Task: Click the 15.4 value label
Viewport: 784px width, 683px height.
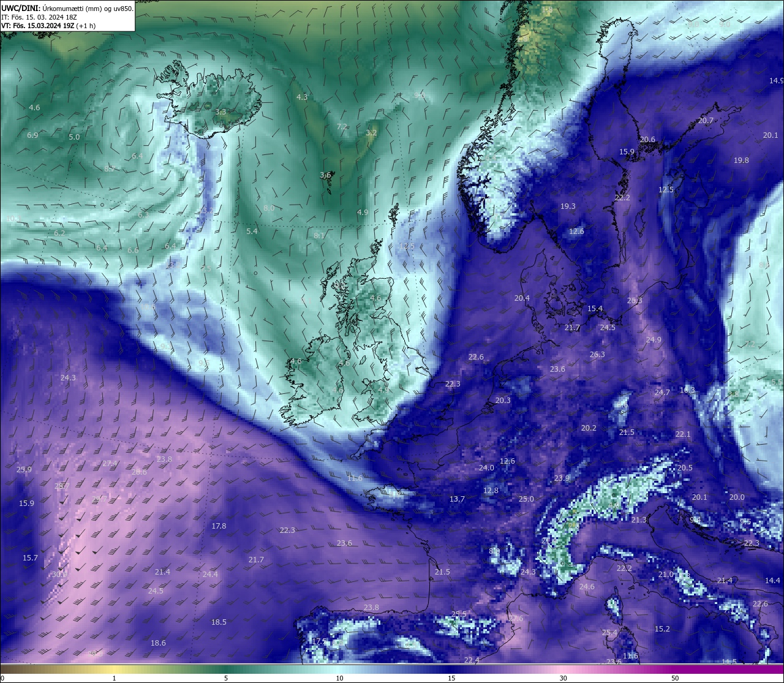Action: tap(595, 308)
